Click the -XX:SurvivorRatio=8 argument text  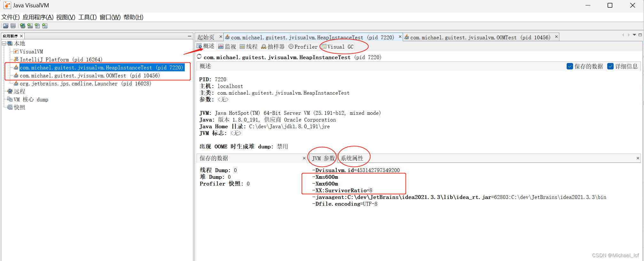pos(342,190)
